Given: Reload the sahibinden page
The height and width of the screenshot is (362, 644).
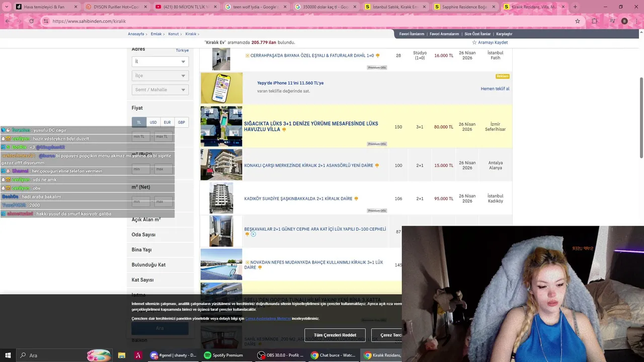Looking at the screenshot, I should pyautogui.click(x=31, y=21).
